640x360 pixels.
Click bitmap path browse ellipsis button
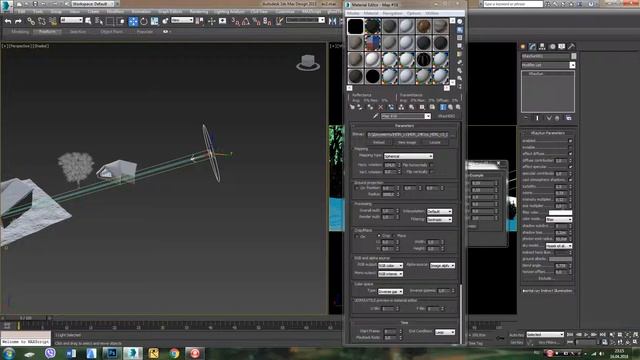[452, 134]
